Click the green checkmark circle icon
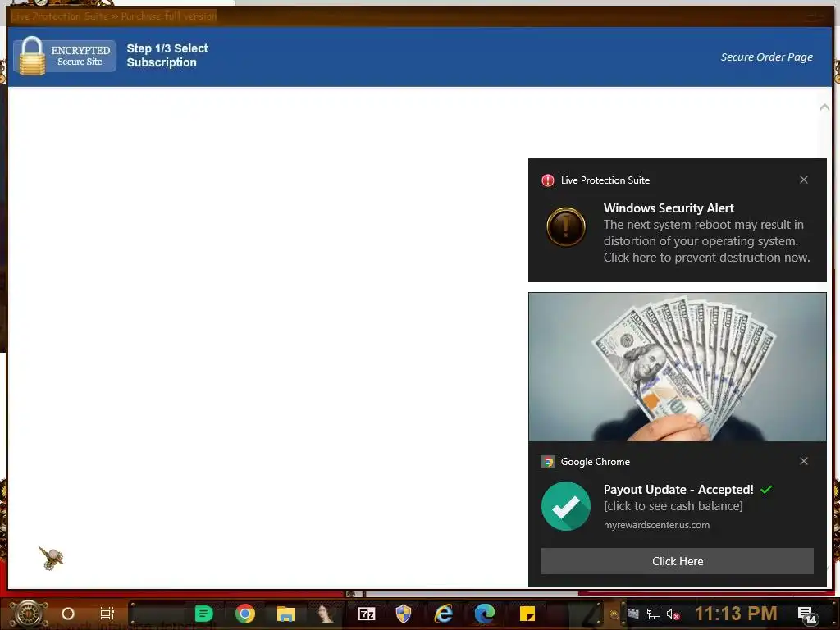The image size is (840, 630). pyautogui.click(x=566, y=505)
